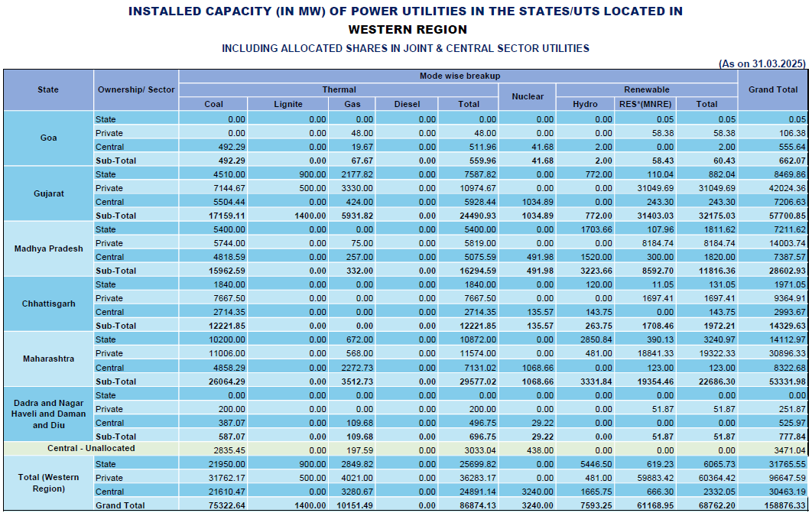812x513 pixels.
Task: Select the "Total (Western Region)" row label
Action: click(x=48, y=483)
